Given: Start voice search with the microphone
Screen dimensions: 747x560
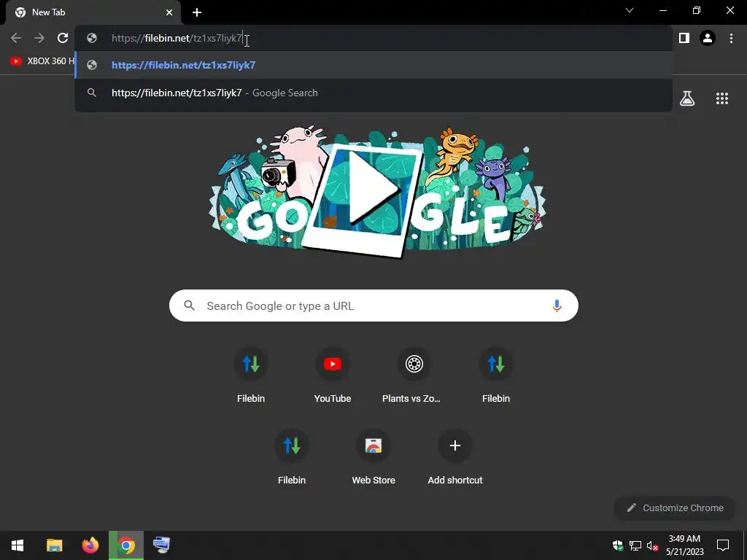Looking at the screenshot, I should click(x=557, y=306).
